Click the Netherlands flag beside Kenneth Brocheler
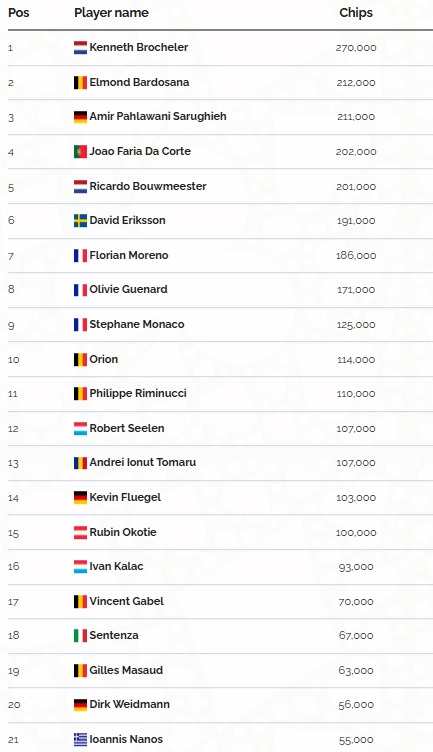 pos(81,47)
